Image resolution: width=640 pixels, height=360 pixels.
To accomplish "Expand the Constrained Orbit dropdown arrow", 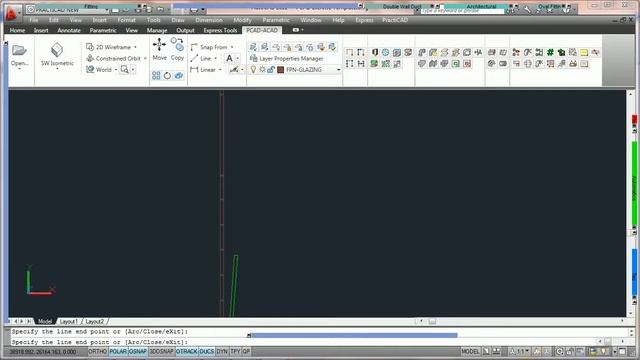I will coord(145,58).
